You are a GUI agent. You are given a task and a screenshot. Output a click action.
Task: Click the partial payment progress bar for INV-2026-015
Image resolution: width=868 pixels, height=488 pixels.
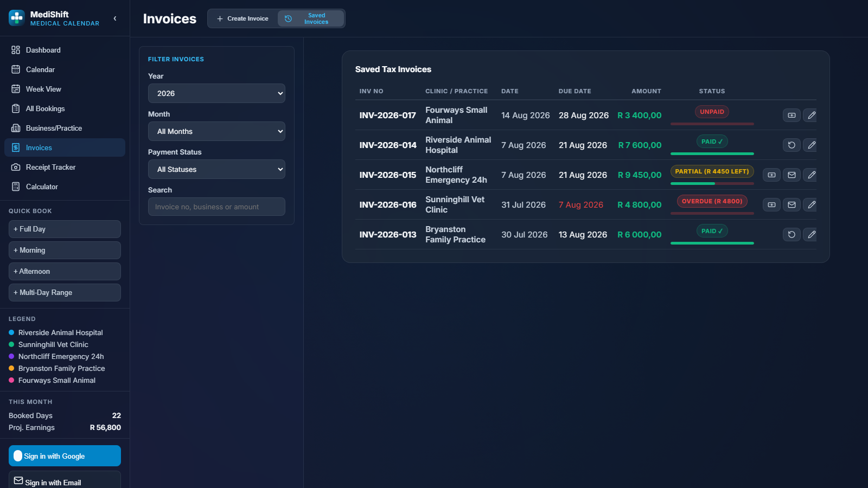tap(712, 184)
